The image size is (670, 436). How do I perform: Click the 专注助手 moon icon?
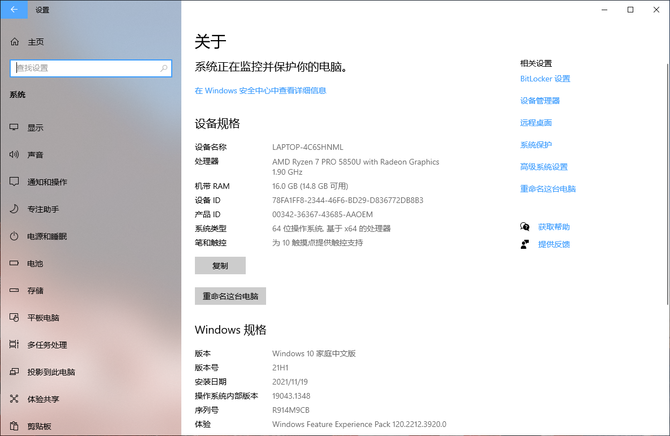coord(14,209)
